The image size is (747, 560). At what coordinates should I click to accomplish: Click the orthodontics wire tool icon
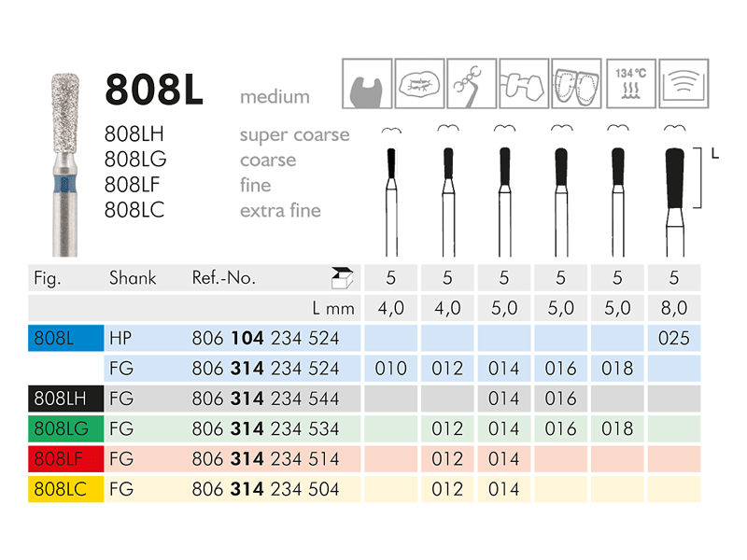click(472, 84)
